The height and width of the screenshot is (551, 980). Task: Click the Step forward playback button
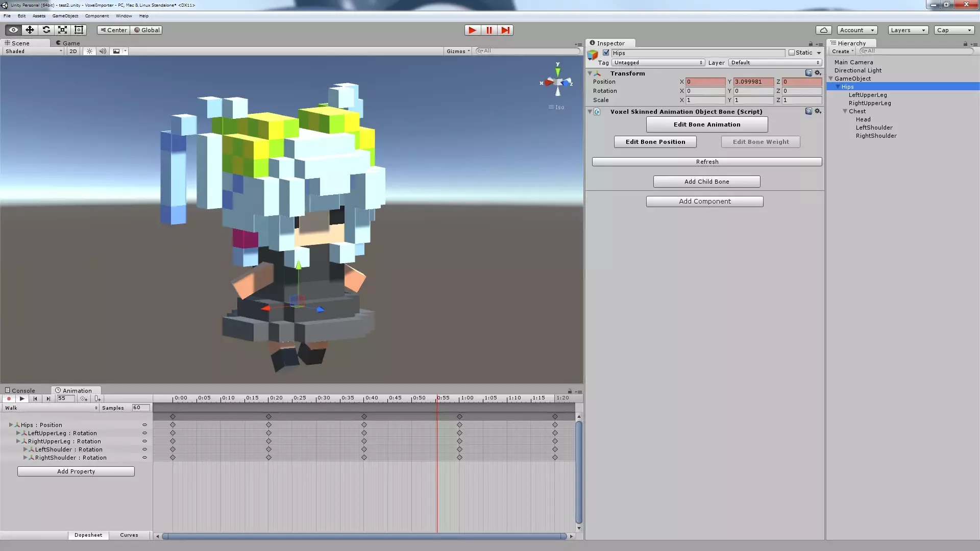tap(505, 30)
